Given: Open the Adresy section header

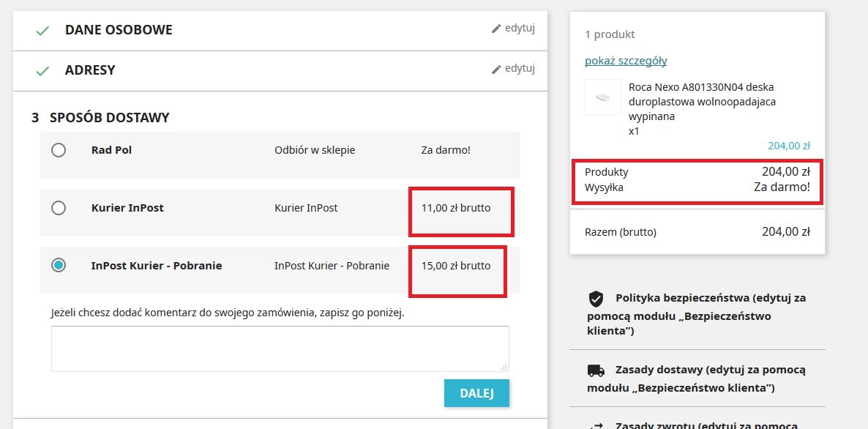Looking at the screenshot, I should (90, 70).
